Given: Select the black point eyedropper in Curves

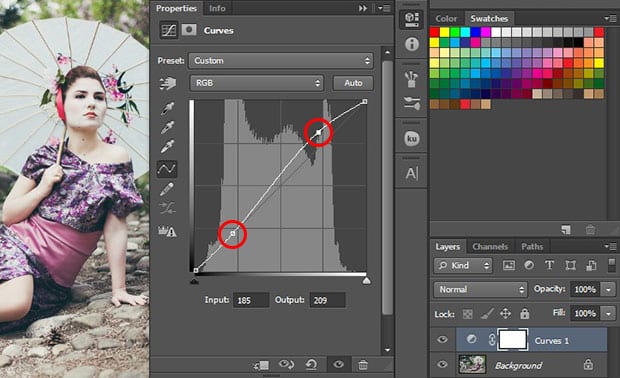Looking at the screenshot, I should click(168, 108).
